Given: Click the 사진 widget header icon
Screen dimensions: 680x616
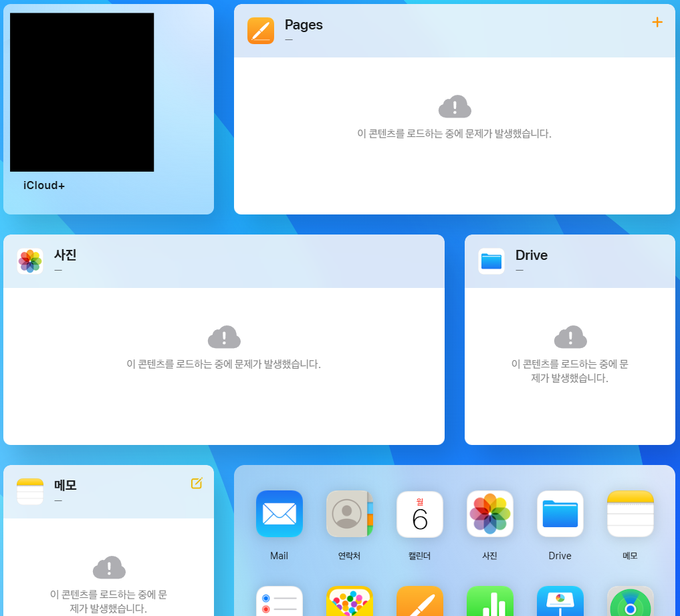Looking at the screenshot, I should tap(30, 261).
